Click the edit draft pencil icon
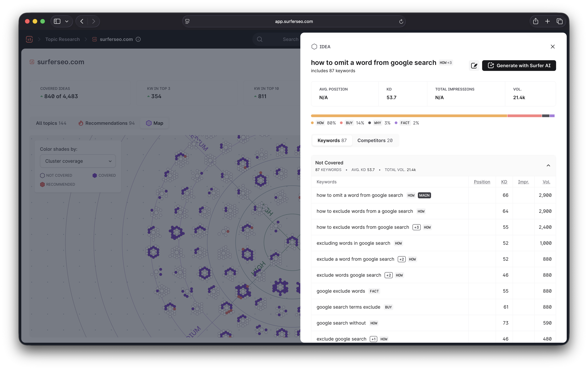 pos(474,66)
